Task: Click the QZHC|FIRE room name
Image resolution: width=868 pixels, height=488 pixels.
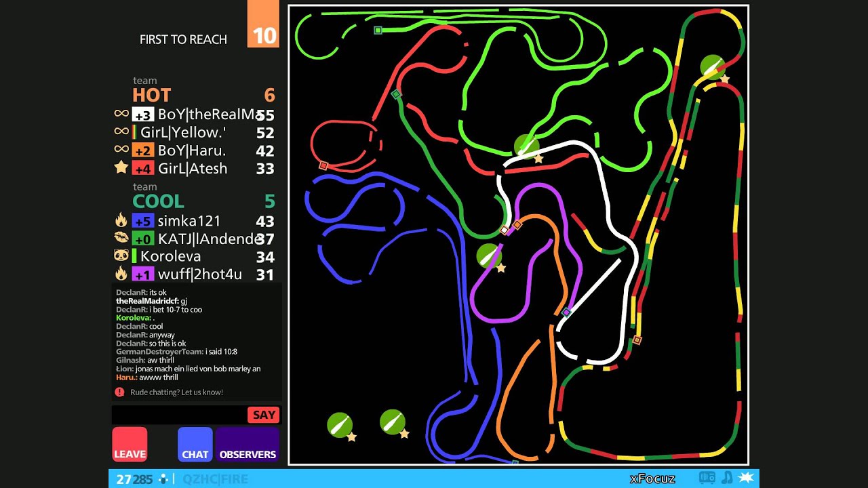Action: tap(216, 479)
